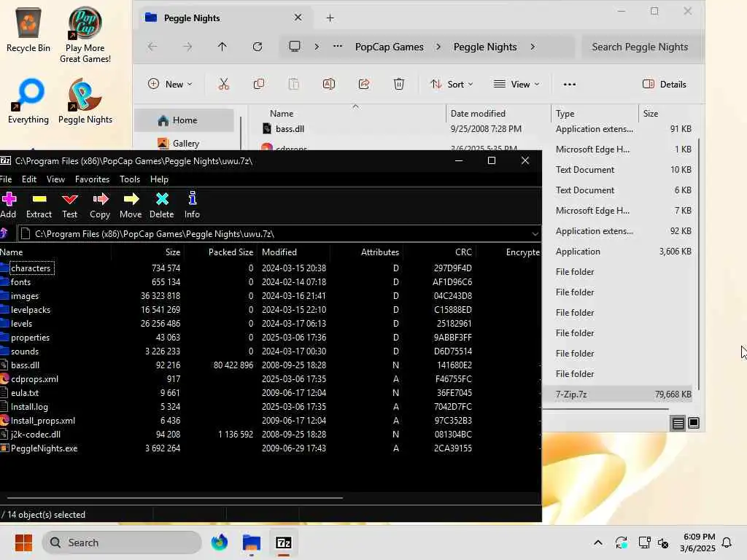The height and width of the screenshot is (560, 747).
Task: Go up to the PopCap Games folder in Explorer
Action: pyautogui.click(x=222, y=47)
